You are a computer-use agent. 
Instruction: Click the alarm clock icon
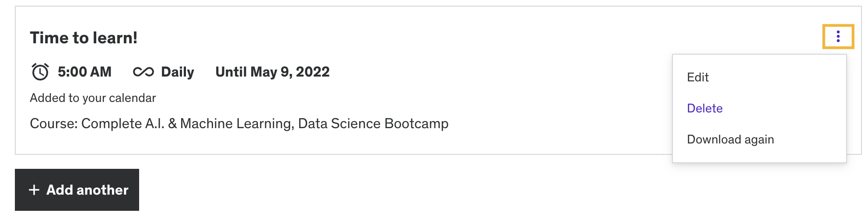[40, 72]
